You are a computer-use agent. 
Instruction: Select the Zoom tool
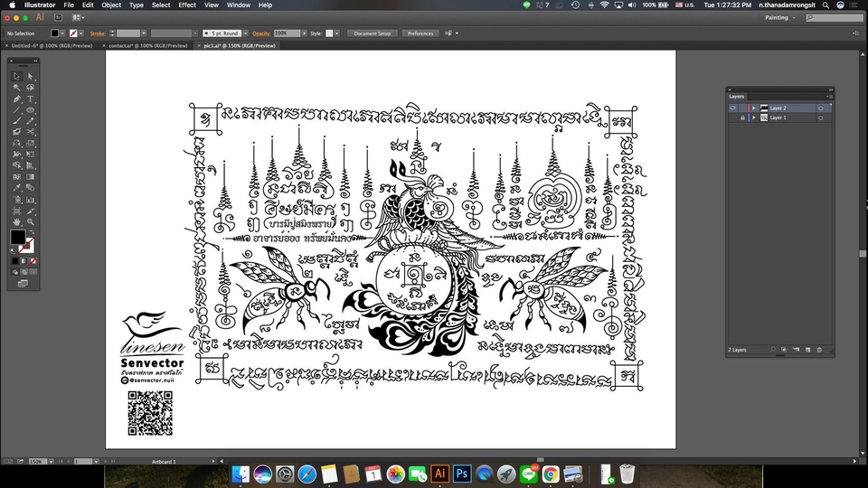(31, 222)
